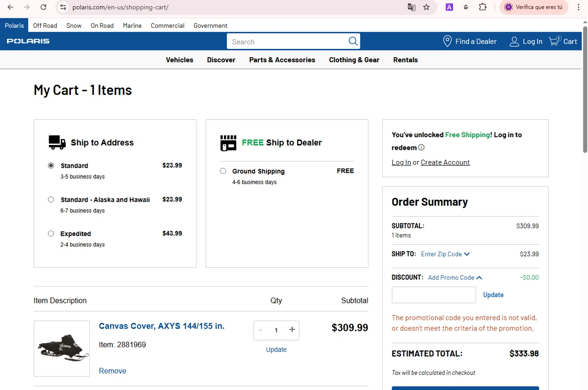Click the Ship to Address truck icon
Viewport: 588px width, 390px height.
point(57,142)
